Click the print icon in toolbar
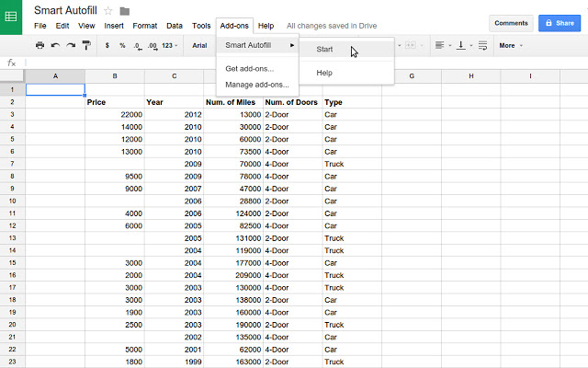This screenshot has height=368, width=588. click(x=40, y=45)
